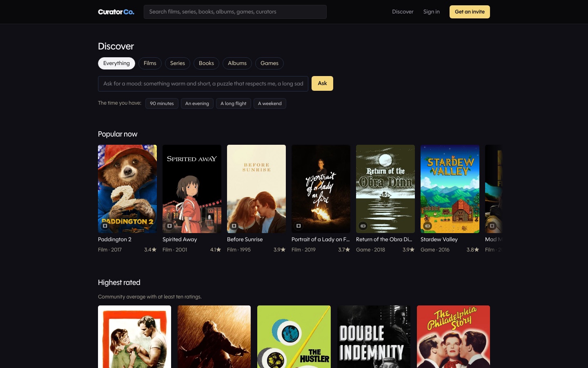Click the 'Film · 1995' text
The image size is (588, 368).
click(x=239, y=249)
